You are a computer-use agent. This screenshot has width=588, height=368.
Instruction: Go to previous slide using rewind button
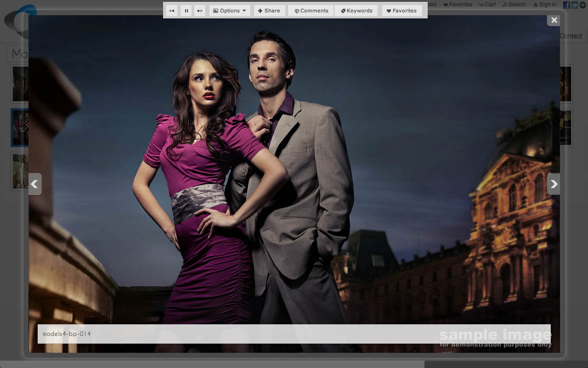pos(171,11)
